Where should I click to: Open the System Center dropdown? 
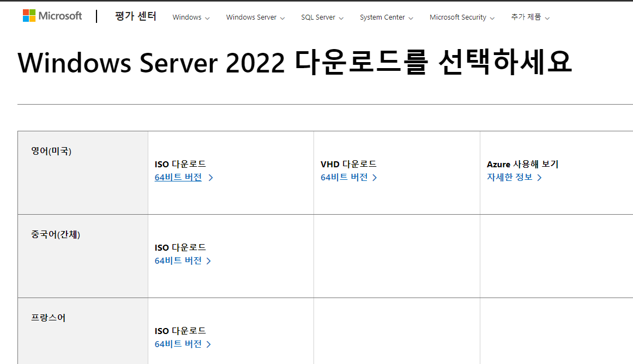click(387, 17)
